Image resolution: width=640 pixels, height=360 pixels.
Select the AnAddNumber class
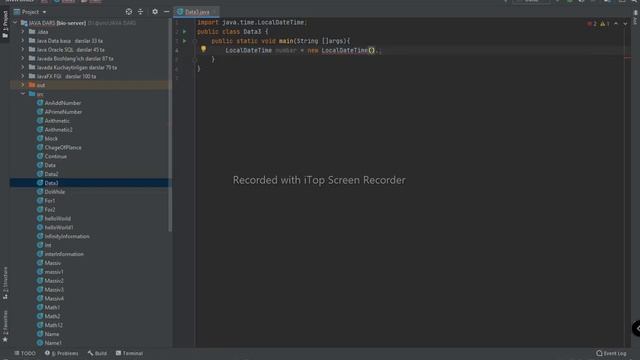pyautogui.click(x=58, y=103)
